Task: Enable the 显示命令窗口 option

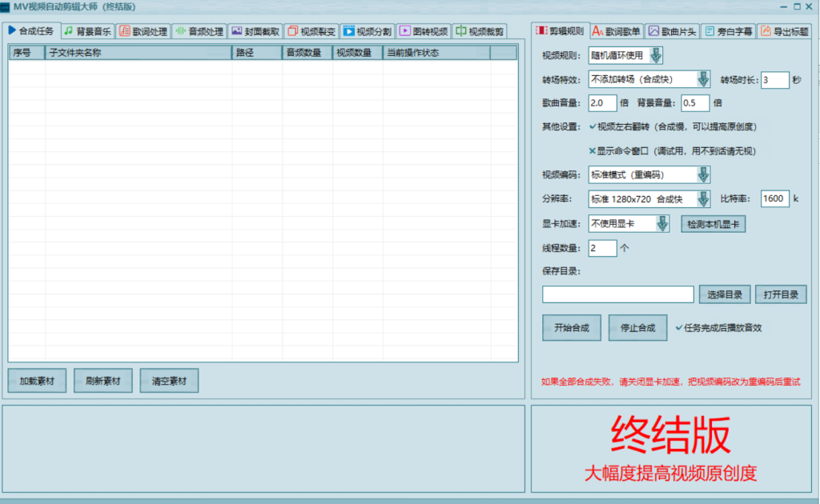Action: [x=593, y=150]
